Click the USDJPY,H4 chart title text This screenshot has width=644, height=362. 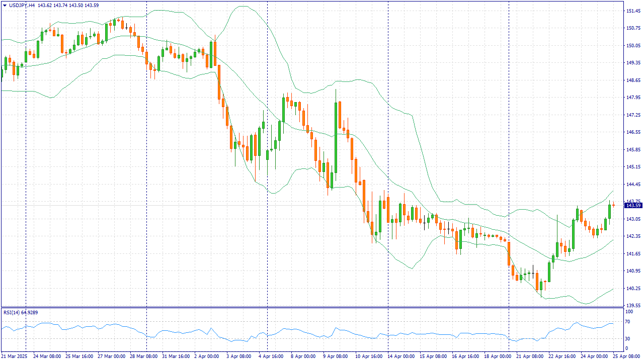click(x=22, y=5)
